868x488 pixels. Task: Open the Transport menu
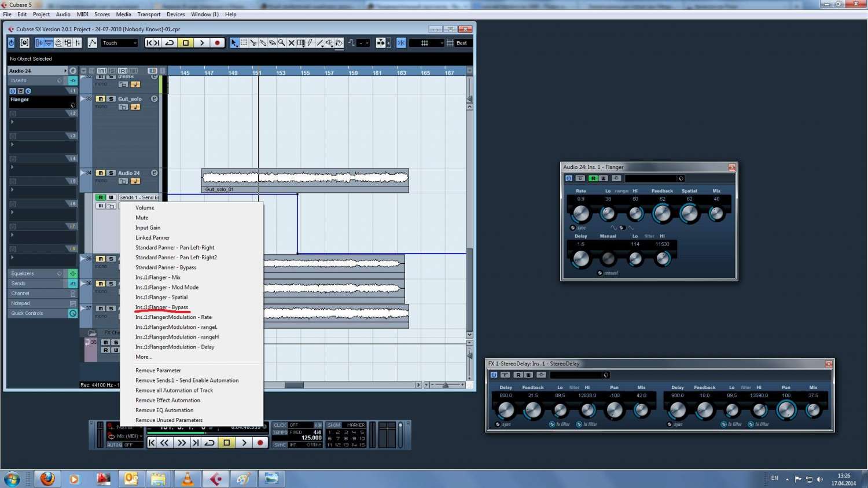click(149, 14)
